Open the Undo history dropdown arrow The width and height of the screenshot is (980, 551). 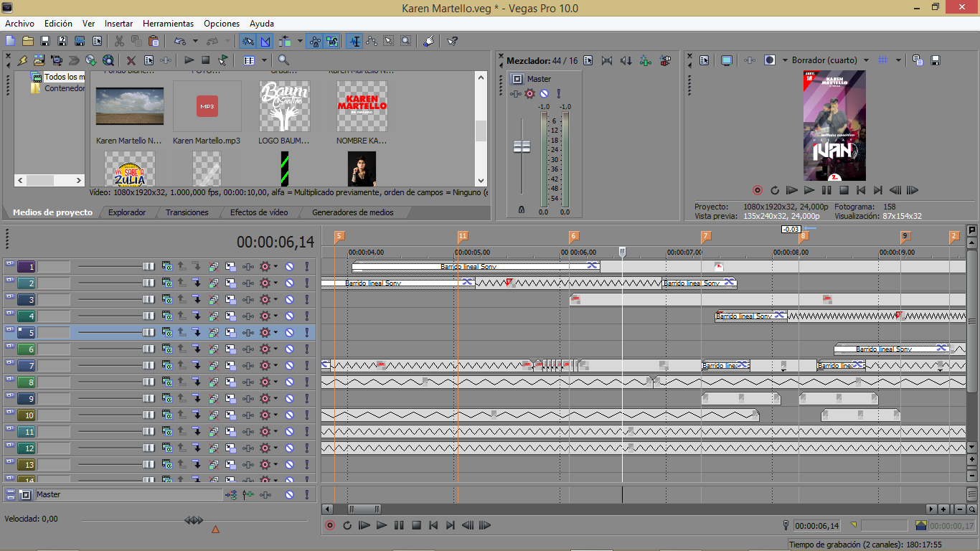195,41
